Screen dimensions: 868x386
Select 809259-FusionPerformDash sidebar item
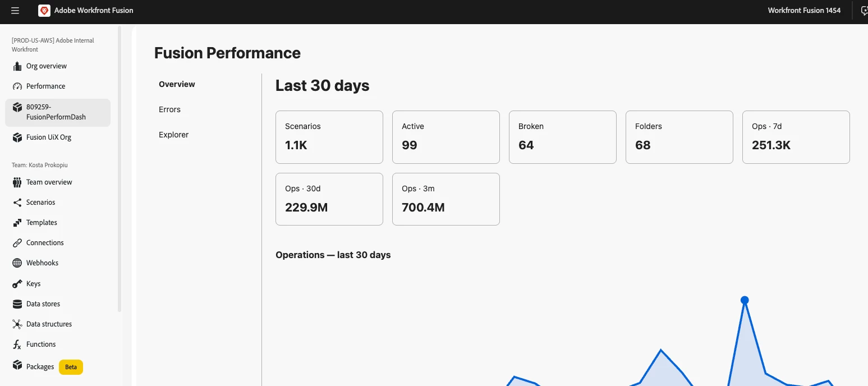pyautogui.click(x=58, y=112)
